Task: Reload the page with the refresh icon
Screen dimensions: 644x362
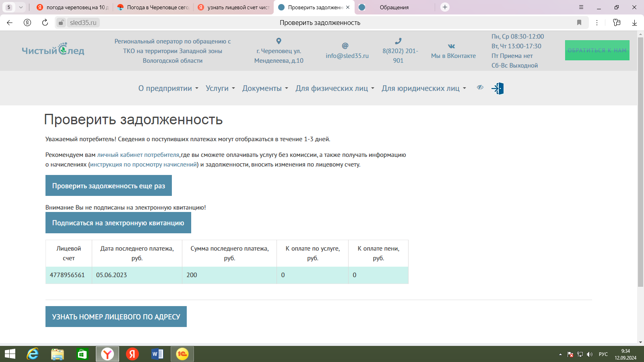Action: [45, 23]
